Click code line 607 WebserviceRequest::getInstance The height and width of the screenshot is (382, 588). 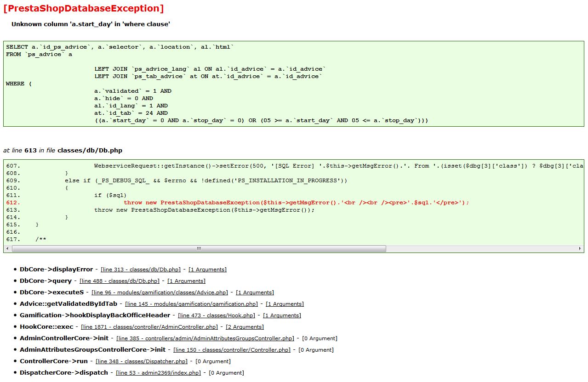(294, 166)
